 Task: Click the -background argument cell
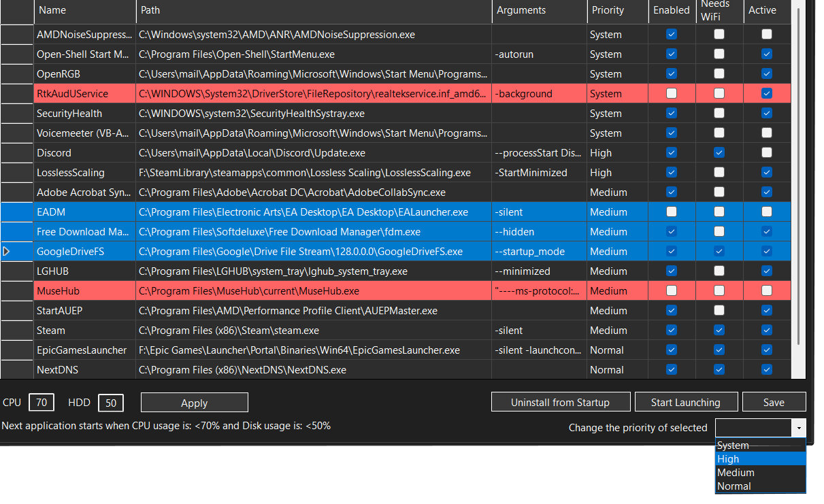(539, 94)
